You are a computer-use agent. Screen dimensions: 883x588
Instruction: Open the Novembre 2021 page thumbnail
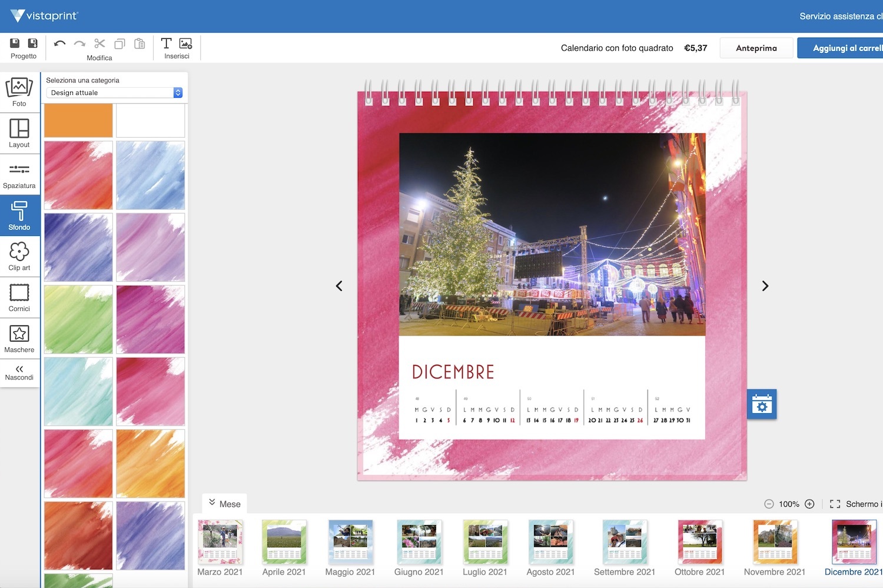(x=775, y=542)
